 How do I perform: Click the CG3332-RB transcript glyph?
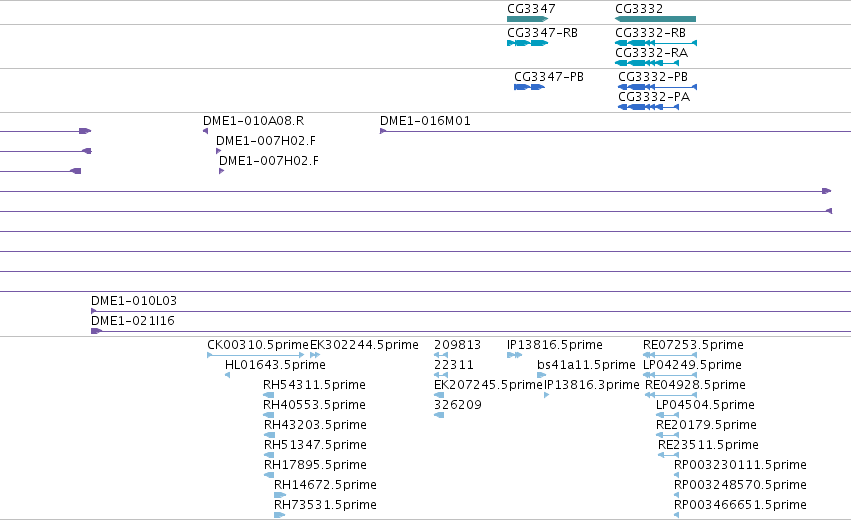[656, 43]
